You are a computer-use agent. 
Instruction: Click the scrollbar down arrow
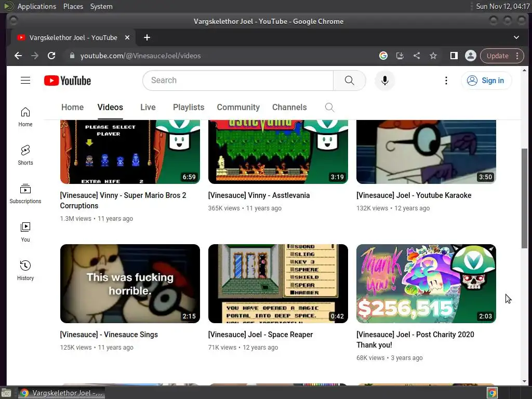pos(525,381)
